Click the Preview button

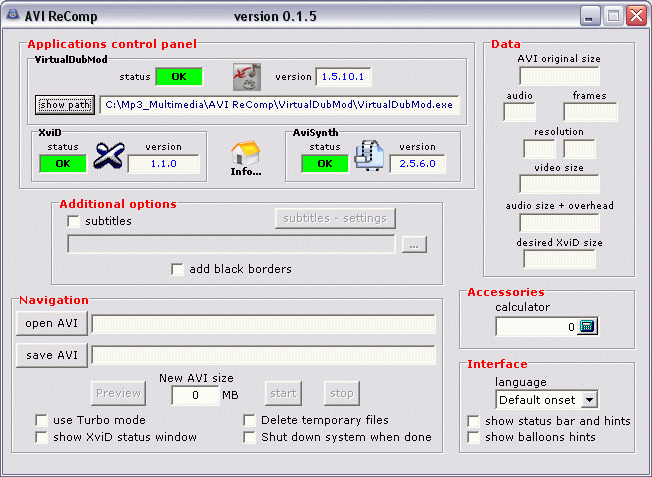click(119, 393)
